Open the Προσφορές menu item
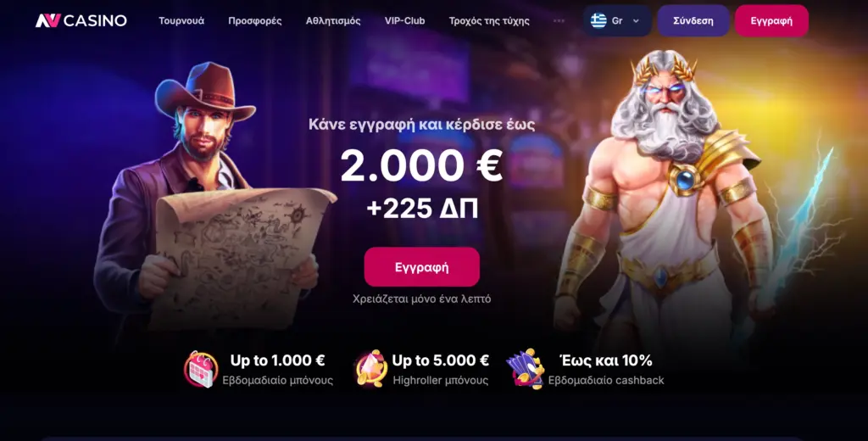This screenshot has width=868, height=441. pyautogui.click(x=254, y=20)
